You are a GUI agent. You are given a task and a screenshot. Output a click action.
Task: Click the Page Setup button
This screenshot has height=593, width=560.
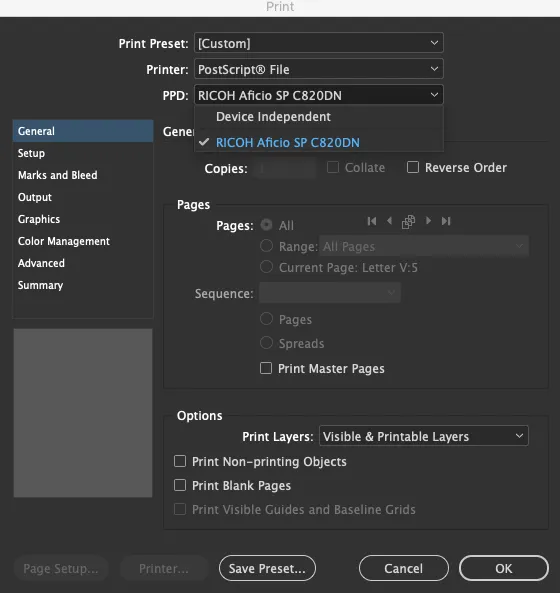pos(61,568)
